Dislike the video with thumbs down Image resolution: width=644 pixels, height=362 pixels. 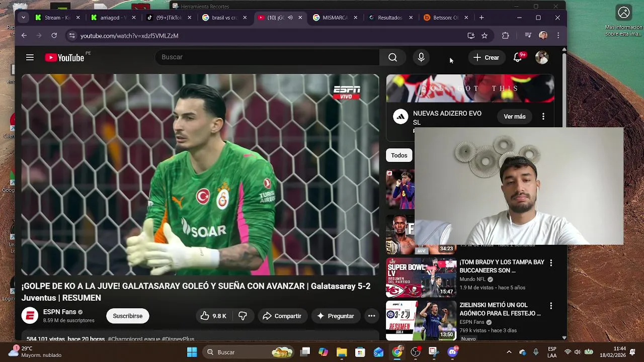coord(243,316)
